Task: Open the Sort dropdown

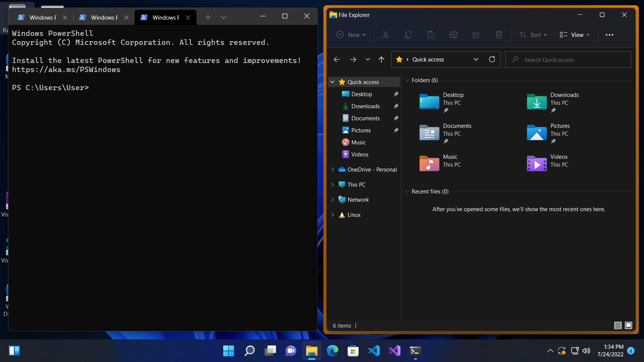Action: (533, 35)
